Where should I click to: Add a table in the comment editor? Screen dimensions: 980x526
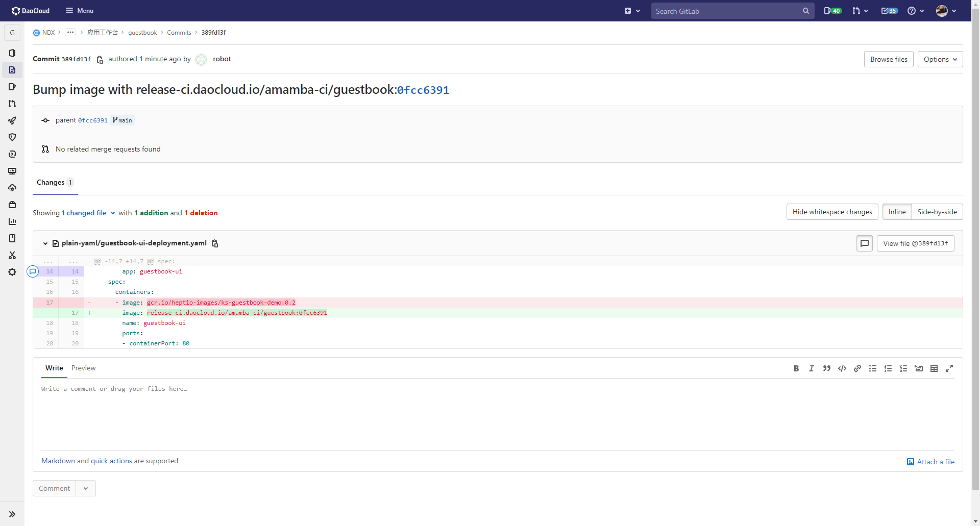(x=934, y=368)
